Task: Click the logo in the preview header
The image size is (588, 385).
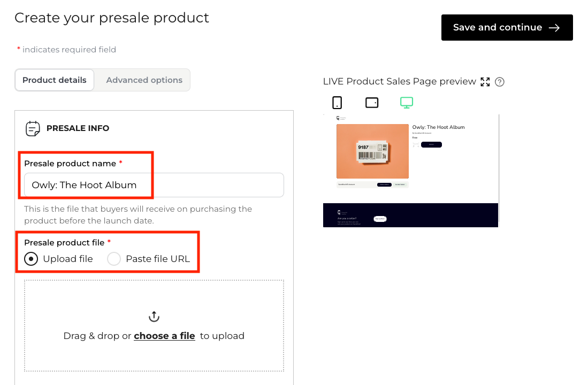Action: tap(338, 118)
